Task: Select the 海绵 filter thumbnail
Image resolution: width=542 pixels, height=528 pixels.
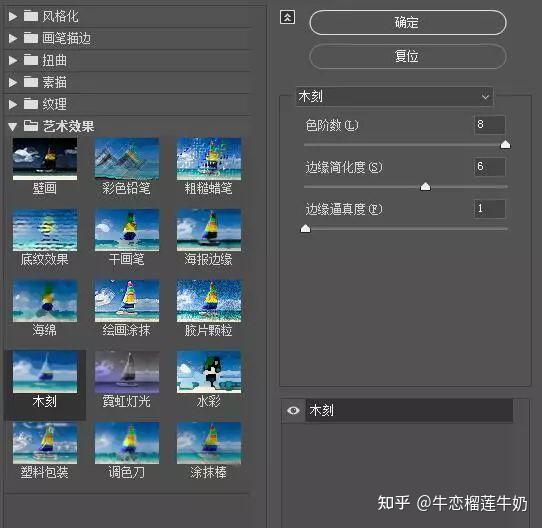Action: (45, 301)
